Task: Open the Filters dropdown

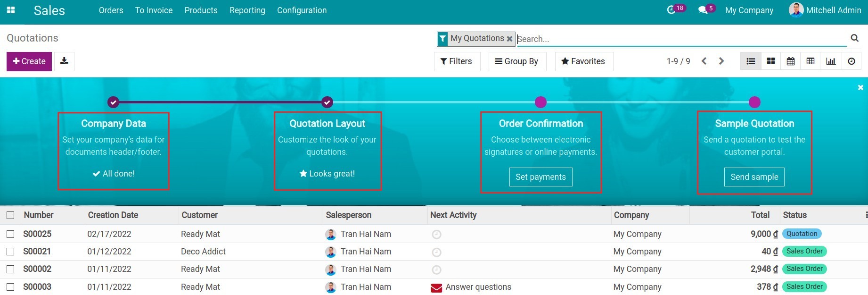Action: point(457,61)
